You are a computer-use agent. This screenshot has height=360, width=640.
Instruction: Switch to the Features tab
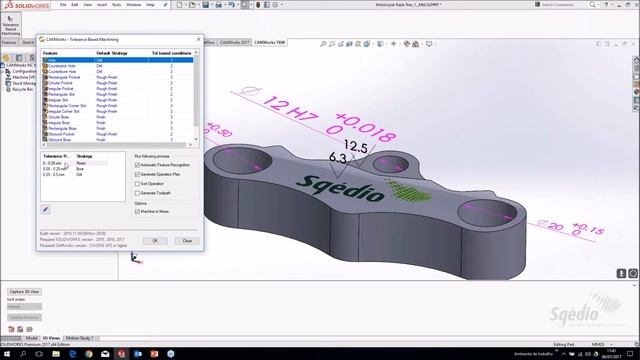pos(9,42)
